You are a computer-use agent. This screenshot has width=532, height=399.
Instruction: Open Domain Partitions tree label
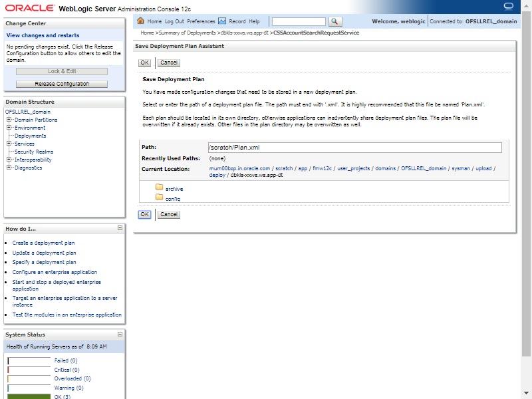(x=36, y=120)
